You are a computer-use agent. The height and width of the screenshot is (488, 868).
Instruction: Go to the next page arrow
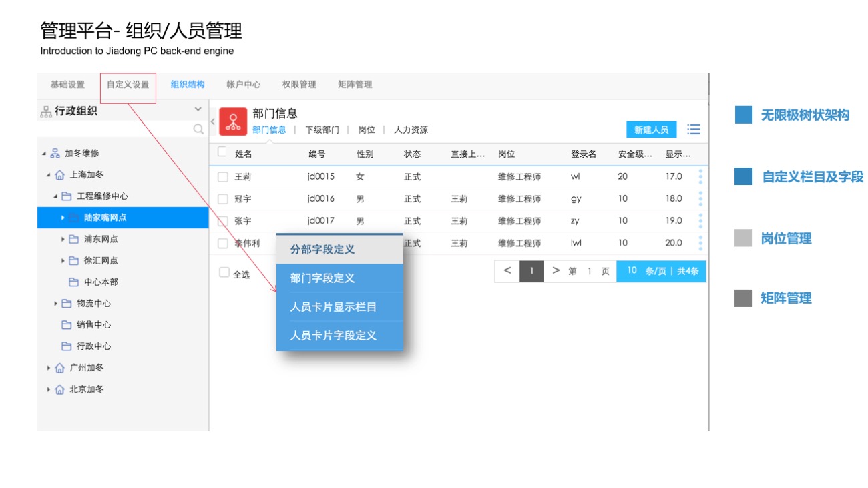point(556,271)
